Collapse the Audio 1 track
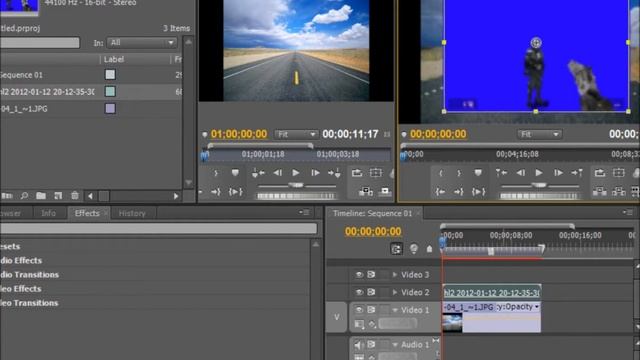This screenshot has width=640, height=360. (x=395, y=345)
